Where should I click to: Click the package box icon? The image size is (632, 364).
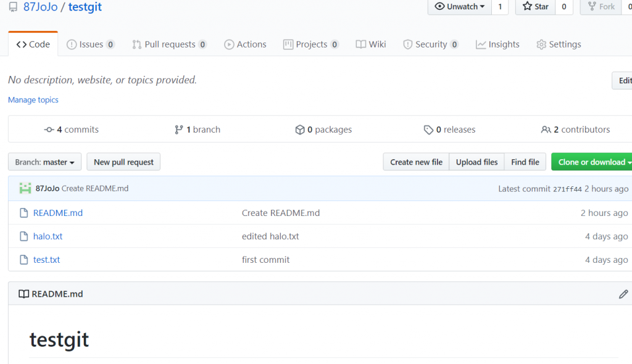(x=299, y=130)
